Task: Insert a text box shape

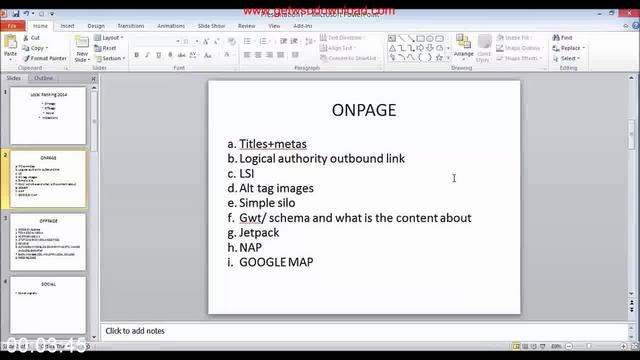Action: 392,38
